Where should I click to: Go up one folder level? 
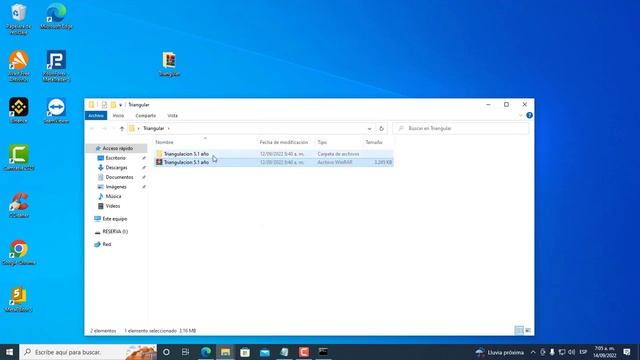(122, 129)
